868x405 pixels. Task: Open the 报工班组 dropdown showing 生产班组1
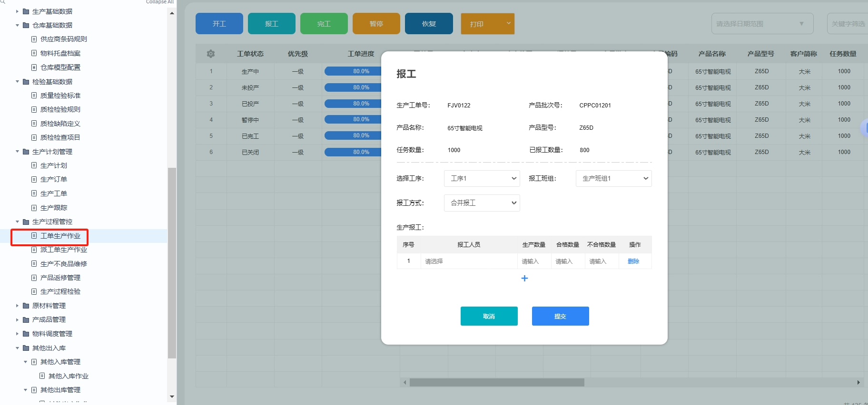pos(613,179)
